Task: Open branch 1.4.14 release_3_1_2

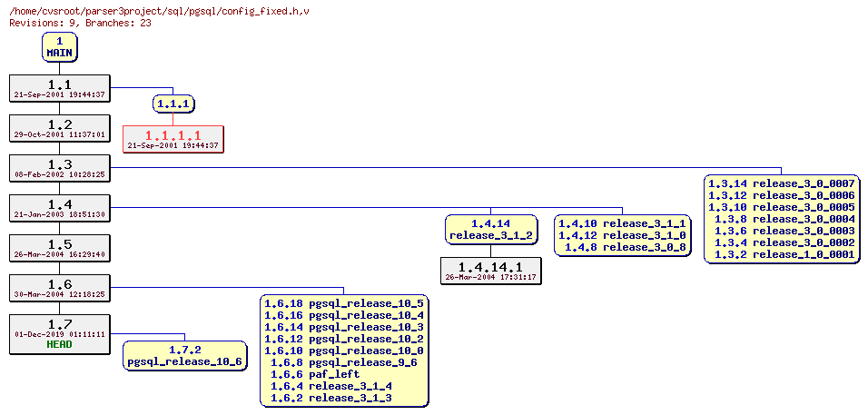Action: coord(491,230)
